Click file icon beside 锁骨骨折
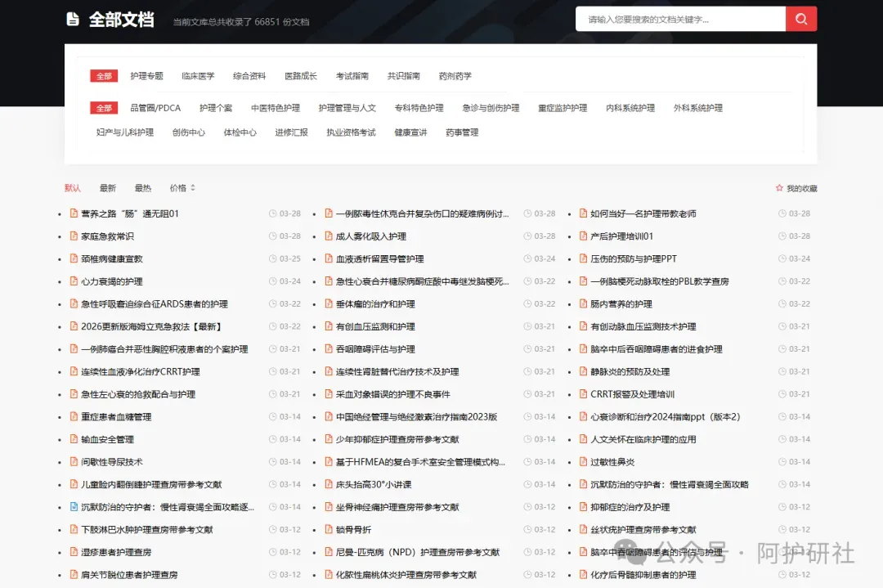Screen dimensions: 883x588 click(329, 529)
